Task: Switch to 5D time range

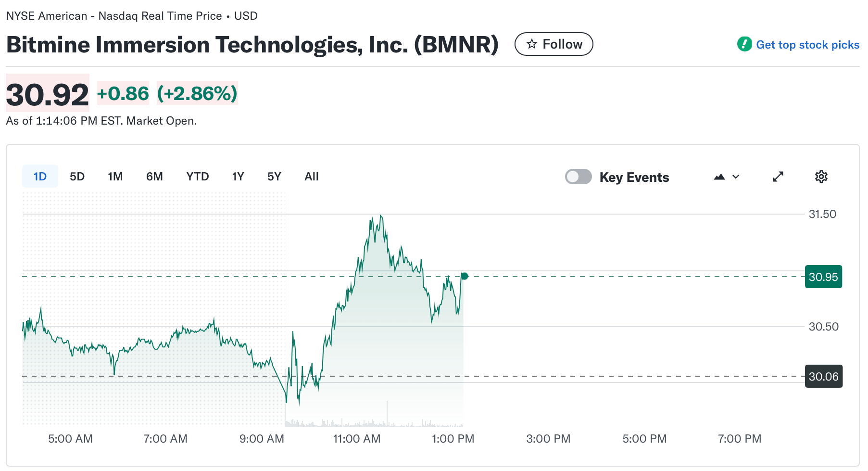Action: [x=77, y=177]
